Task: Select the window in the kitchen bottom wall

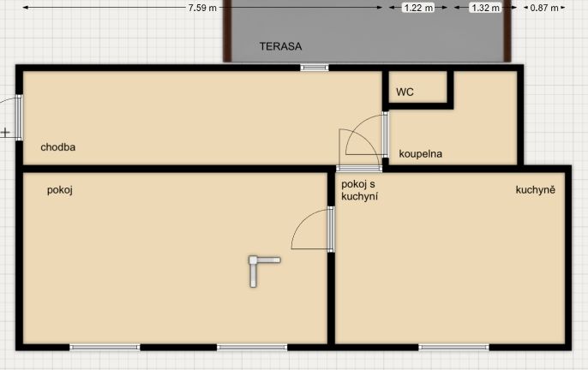Action: pyautogui.click(x=453, y=347)
